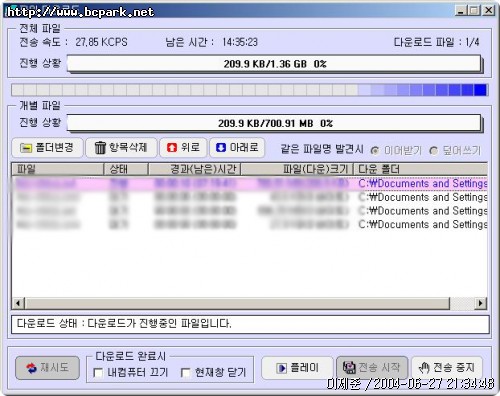Screen dimensions: 500x396
Task: Click the 27.85 KCPS transfer speed value
Action: pos(101,42)
